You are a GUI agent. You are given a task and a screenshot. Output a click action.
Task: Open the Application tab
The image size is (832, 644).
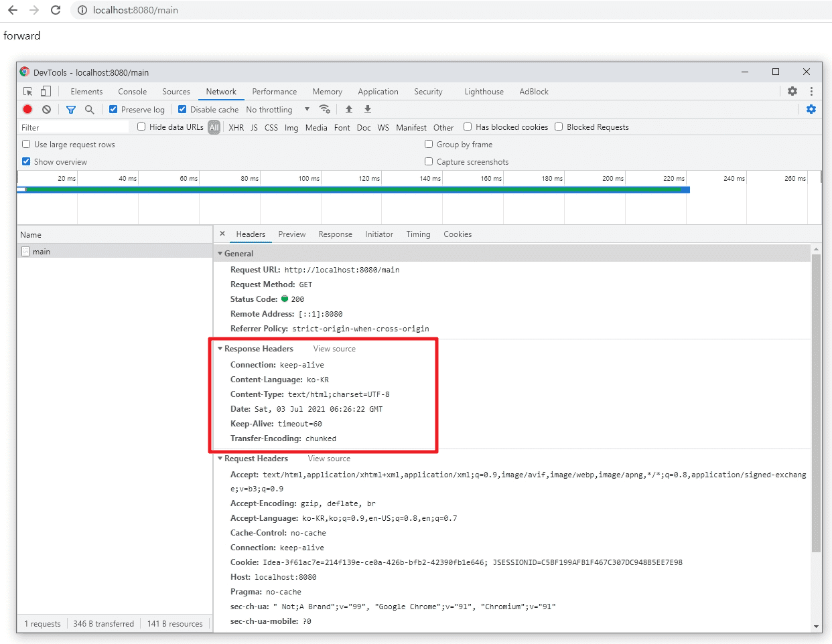(378, 92)
